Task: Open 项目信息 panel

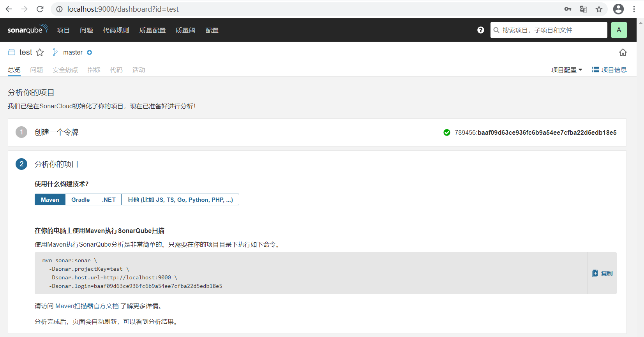Action: pos(609,70)
